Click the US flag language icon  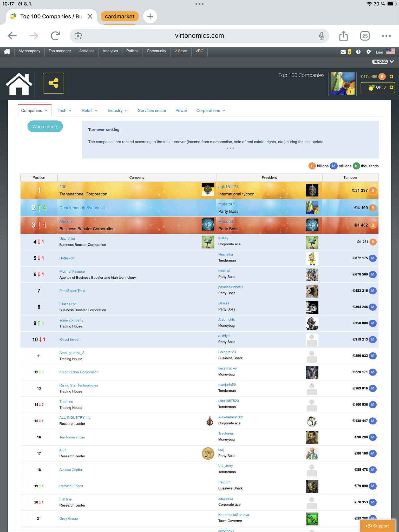tap(390, 51)
